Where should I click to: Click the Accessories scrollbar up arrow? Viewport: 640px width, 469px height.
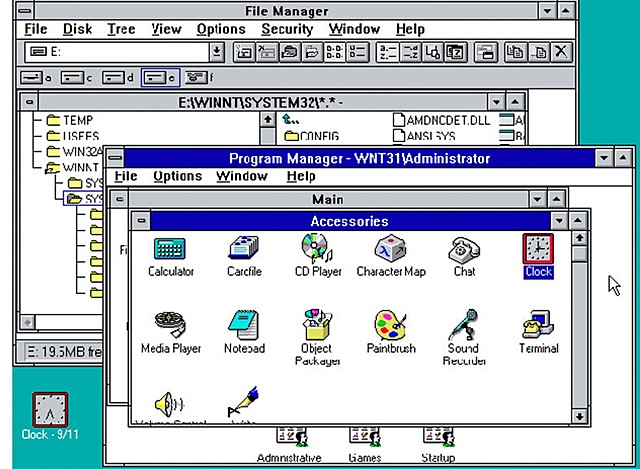point(580,238)
